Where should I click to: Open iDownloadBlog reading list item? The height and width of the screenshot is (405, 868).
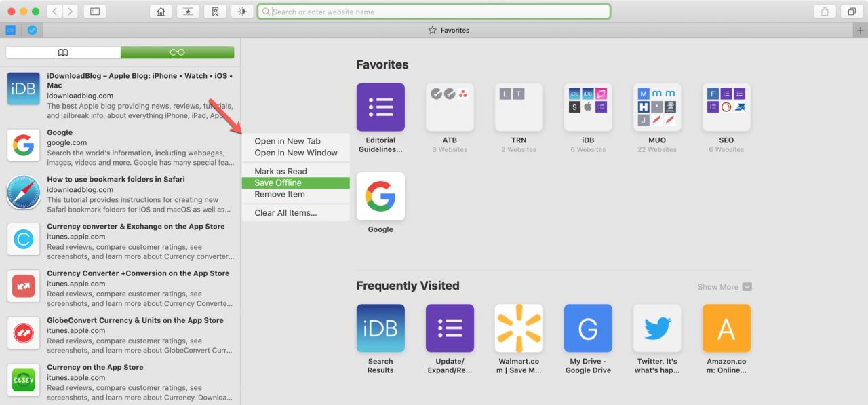pos(120,95)
